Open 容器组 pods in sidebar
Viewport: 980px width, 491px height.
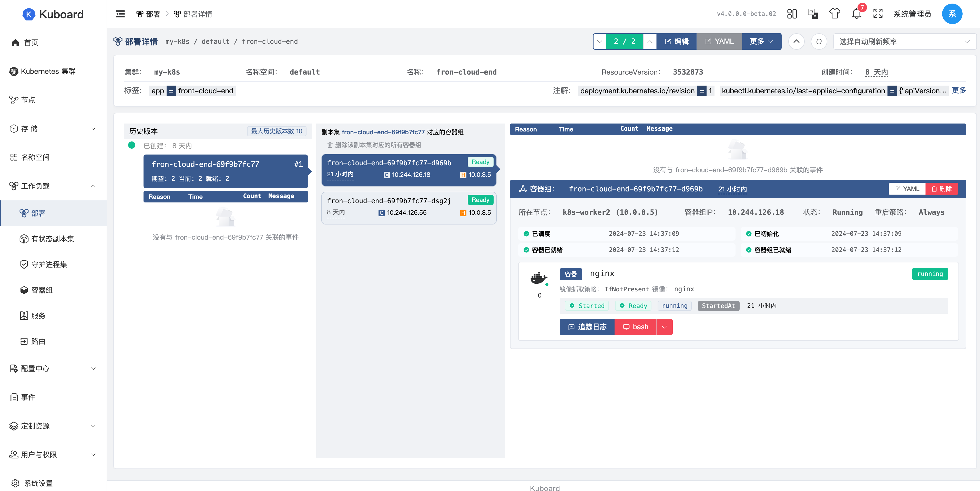[x=53, y=290]
